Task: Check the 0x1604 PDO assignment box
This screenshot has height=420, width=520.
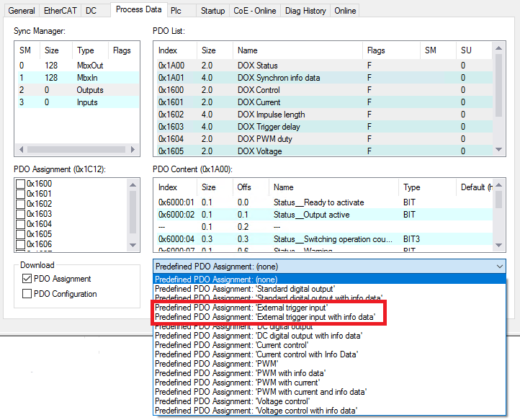Action: 21,224
